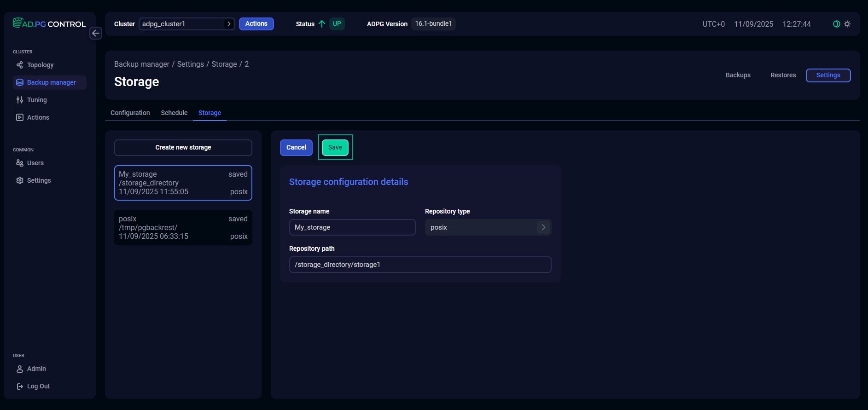
Task: Open the adpg_cluster1 cluster dropdown
Action: pos(186,24)
